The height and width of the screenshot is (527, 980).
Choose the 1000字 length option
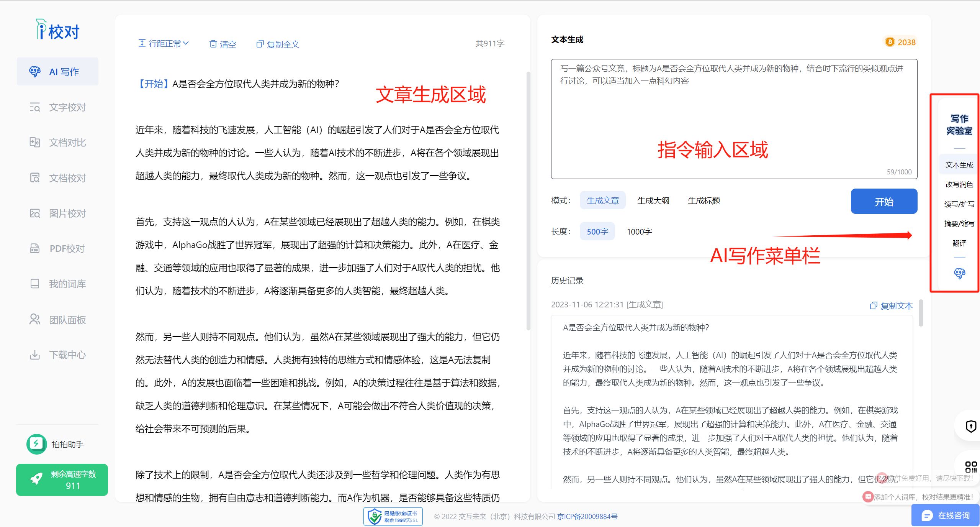tap(639, 231)
